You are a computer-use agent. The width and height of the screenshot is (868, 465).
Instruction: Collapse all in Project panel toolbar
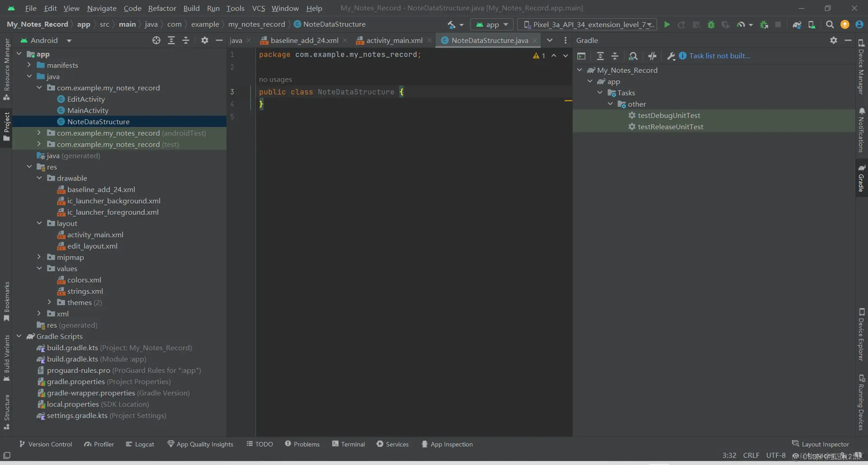[186, 40]
